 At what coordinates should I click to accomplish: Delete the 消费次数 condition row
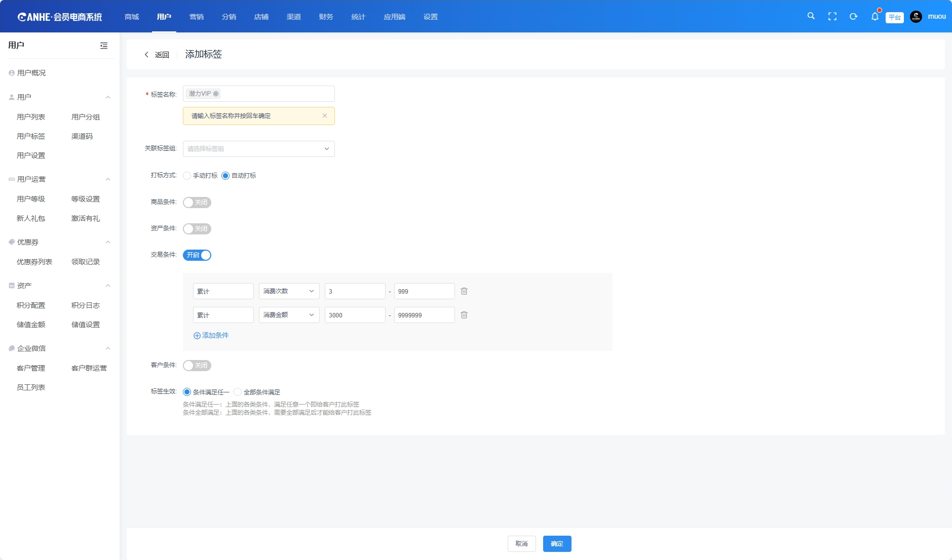click(x=464, y=291)
